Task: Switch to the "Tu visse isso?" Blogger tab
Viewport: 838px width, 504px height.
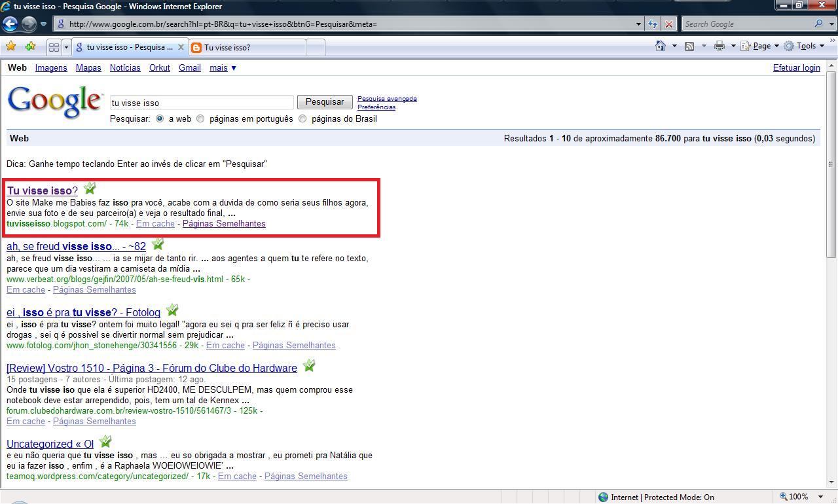Action: coord(247,47)
